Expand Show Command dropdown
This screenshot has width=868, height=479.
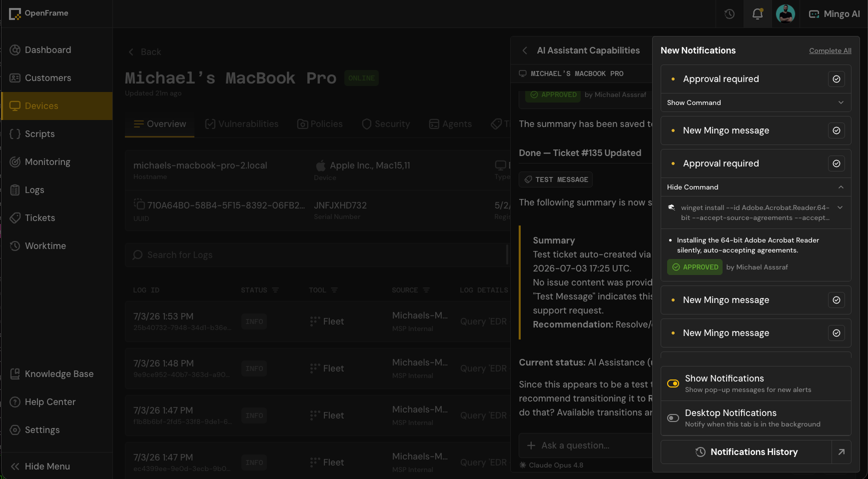[756, 102]
